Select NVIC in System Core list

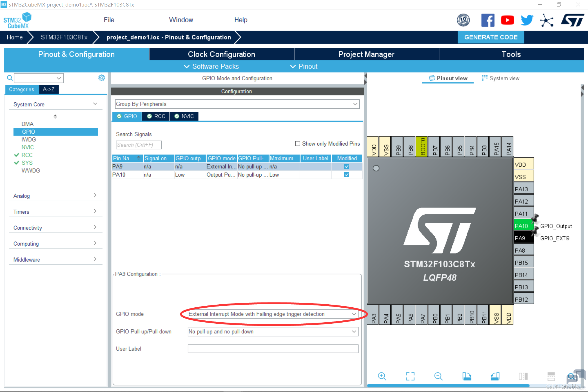click(28, 147)
